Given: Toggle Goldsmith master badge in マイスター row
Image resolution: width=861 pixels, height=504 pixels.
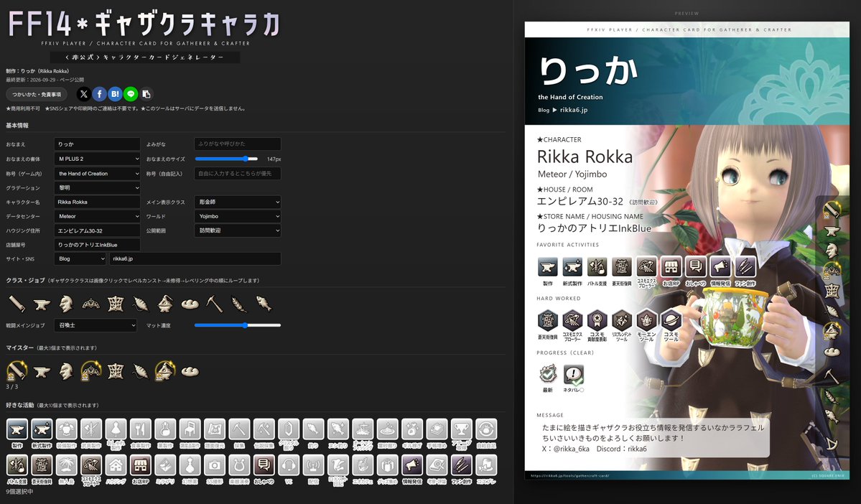Looking at the screenshot, I should tap(90, 371).
